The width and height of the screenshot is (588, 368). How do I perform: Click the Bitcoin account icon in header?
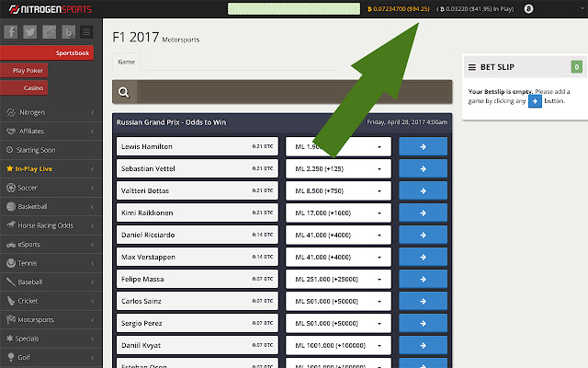coord(528,8)
